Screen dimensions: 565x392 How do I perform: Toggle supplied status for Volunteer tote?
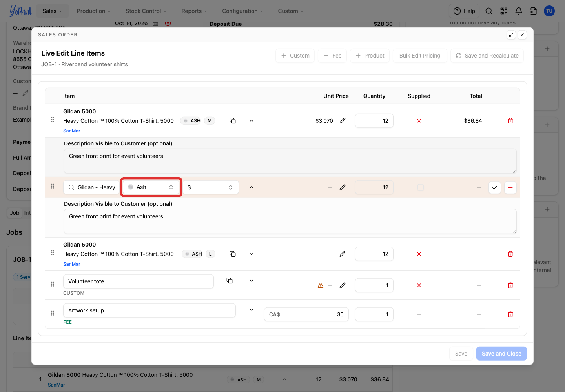[419, 285]
